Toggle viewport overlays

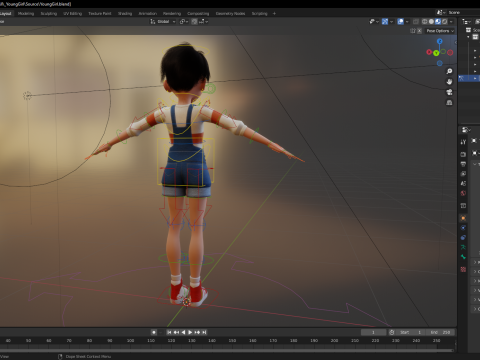pos(401,22)
